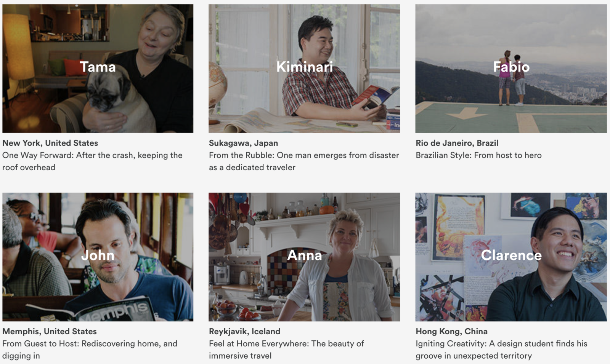The width and height of the screenshot is (610, 364).
Task: Select the 'Hong Kong, China' location heading
Action: pos(451,331)
